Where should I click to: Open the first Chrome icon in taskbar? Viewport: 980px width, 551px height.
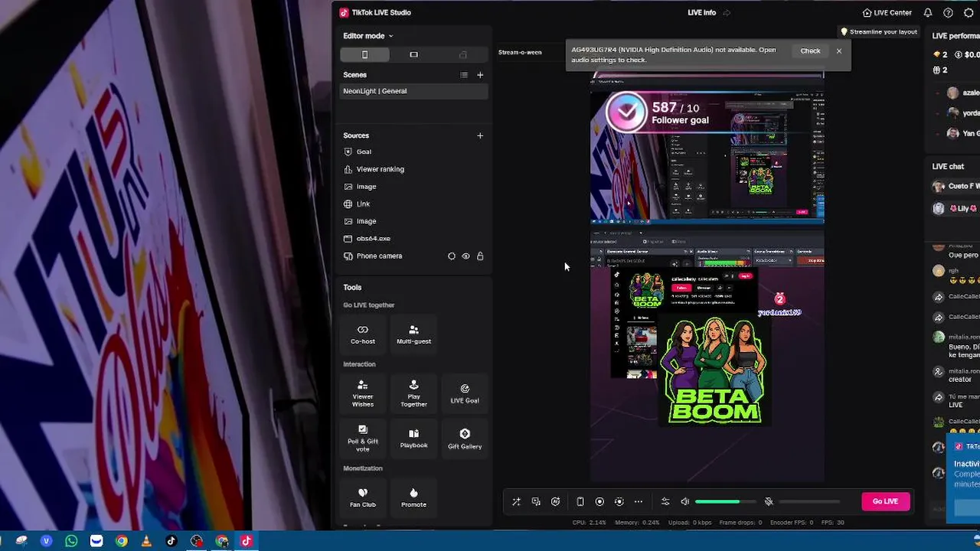pos(121,541)
